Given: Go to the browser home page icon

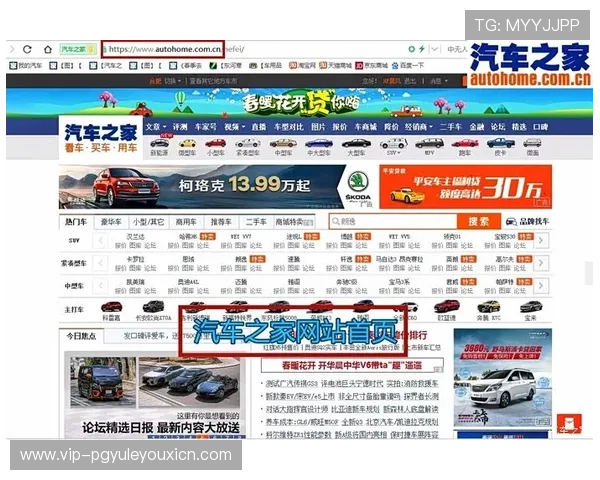Looking at the screenshot, I should tap(48, 49).
